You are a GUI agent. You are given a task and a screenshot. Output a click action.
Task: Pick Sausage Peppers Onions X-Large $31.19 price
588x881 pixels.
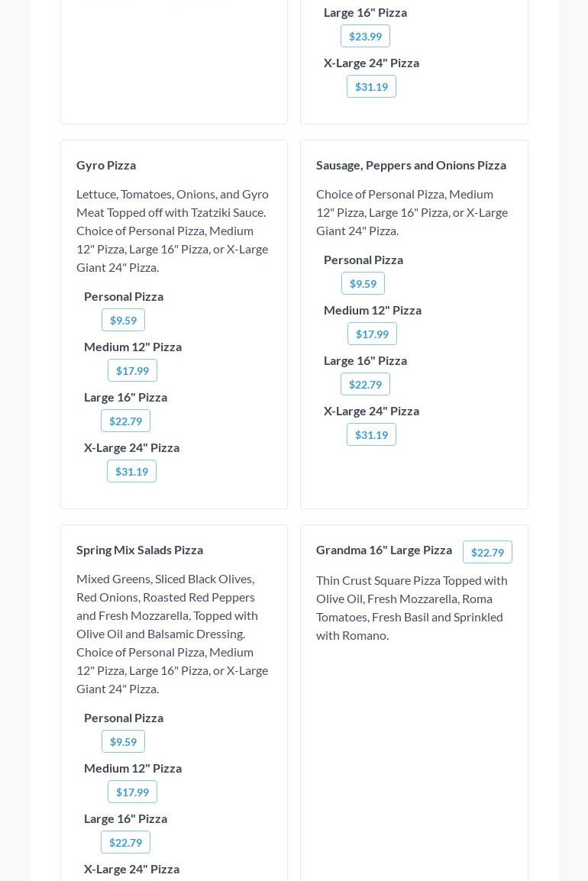click(371, 434)
